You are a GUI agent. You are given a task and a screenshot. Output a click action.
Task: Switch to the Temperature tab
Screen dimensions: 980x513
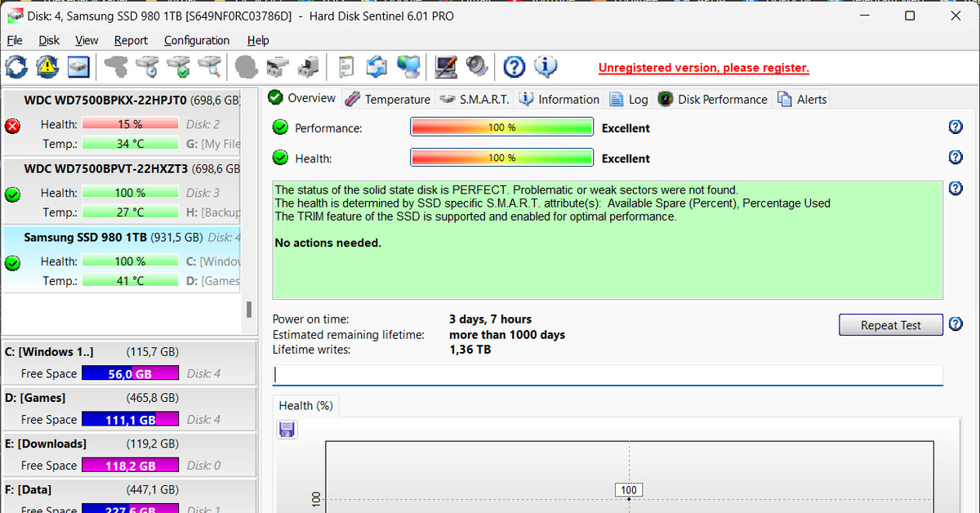click(387, 99)
